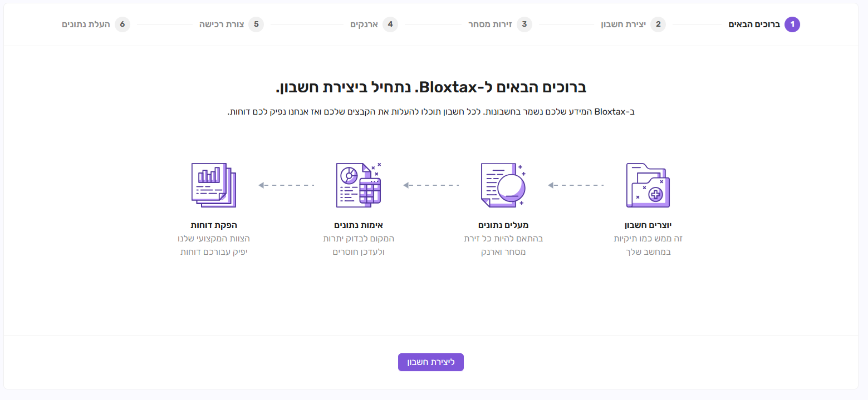Screen dimensions: 868x400
Task: Click the הפקת דוחות heading
Action: coord(214,225)
